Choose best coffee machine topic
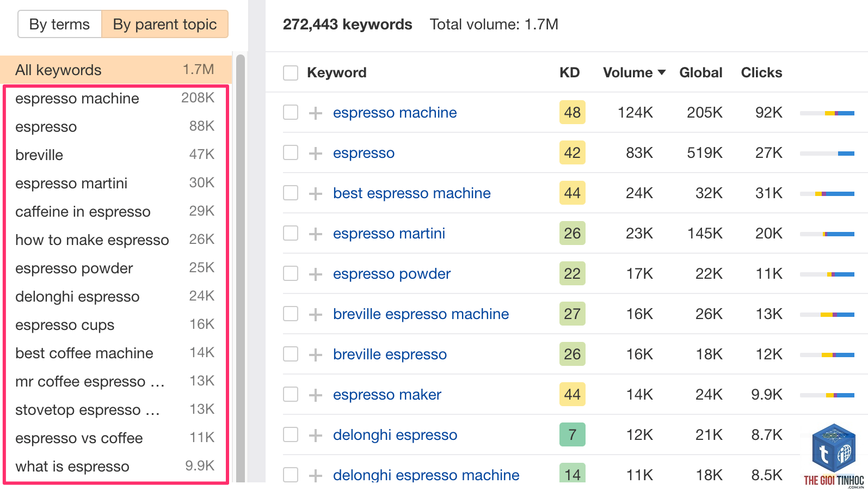This screenshot has width=868, height=490. click(115, 353)
